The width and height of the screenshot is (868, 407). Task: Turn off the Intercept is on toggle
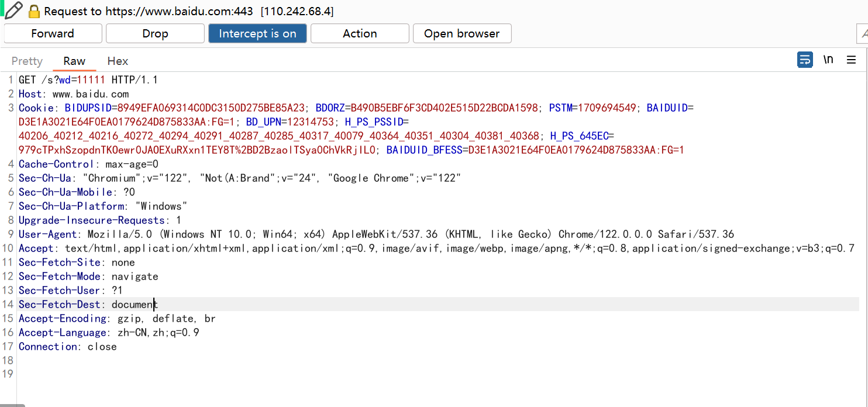pyautogui.click(x=257, y=33)
